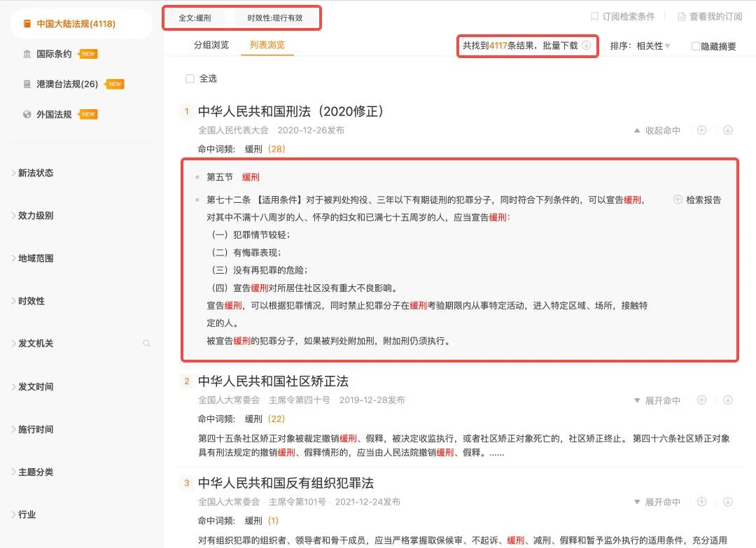The width and height of the screenshot is (756, 548).
Task: Click the search icon next to 发文机关
Action: tap(146, 344)
